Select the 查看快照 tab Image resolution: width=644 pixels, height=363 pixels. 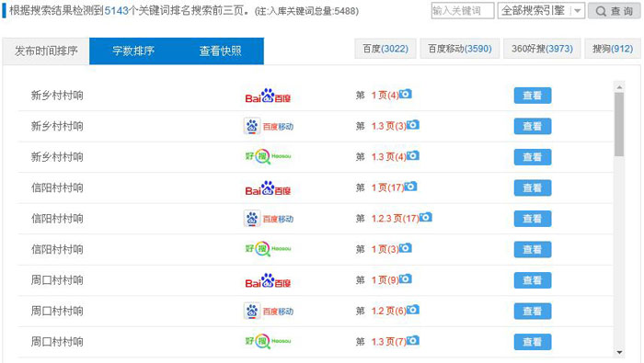click(220, 51)
